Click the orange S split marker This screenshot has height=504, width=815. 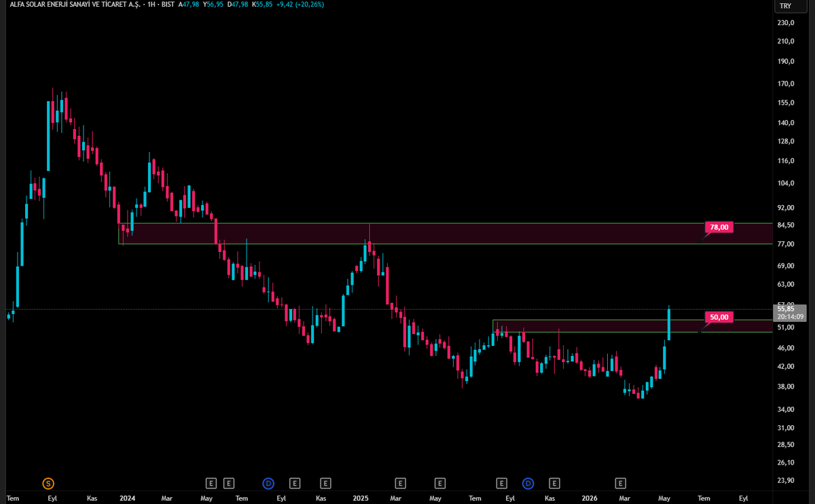48,484
